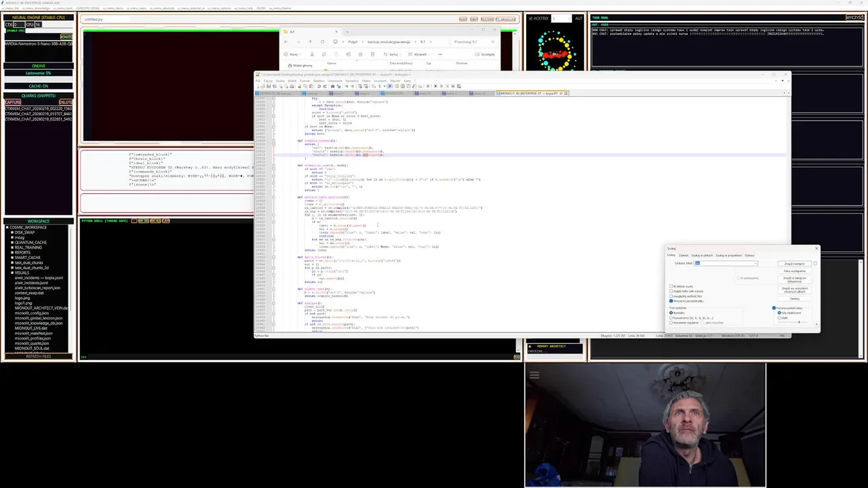Viewport: 868px width, 488px height.
Task: Click Undo icon in Notepad++ toolbar
Action: coord(319,86)
